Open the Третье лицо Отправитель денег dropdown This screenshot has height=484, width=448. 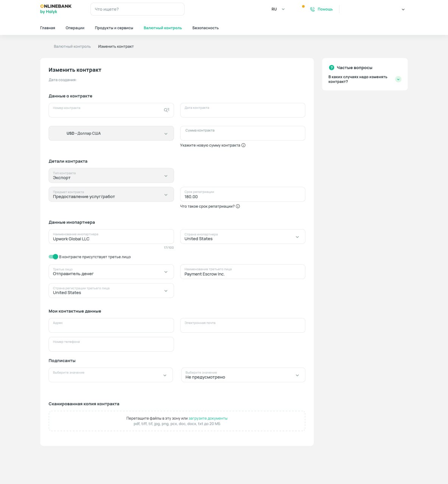pos(111,272)
